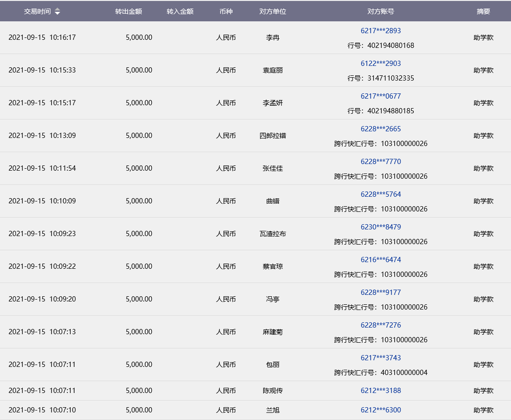Open account link 6228***2665
This screenshot has height=420, width=511.
click(x=381, y=129)
